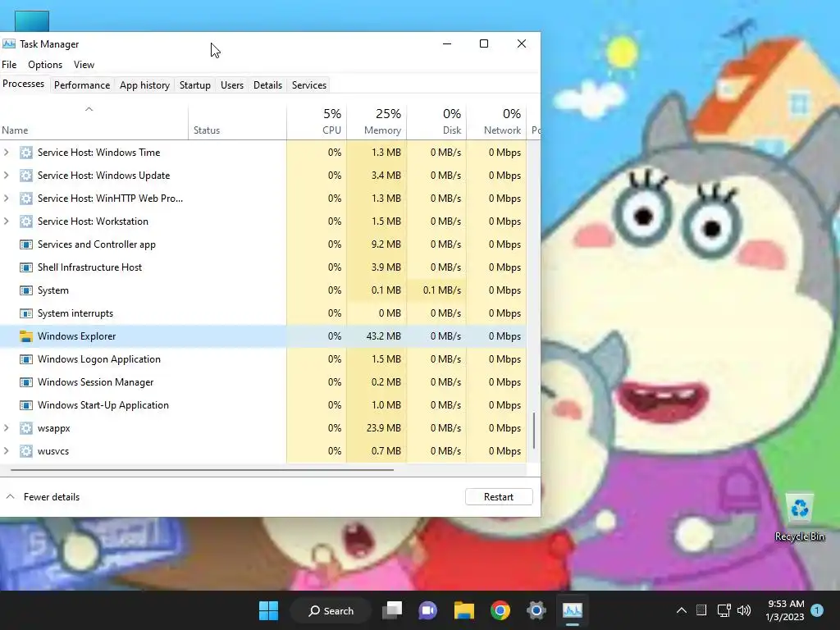Click the taskbar Search box
This screenshot has width=840, height=630.
click(x=331, y=610)
